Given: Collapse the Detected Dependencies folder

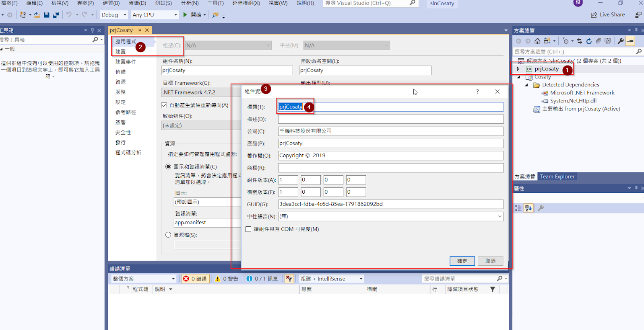Looking at the screenshot, I should tap(526, 85).
